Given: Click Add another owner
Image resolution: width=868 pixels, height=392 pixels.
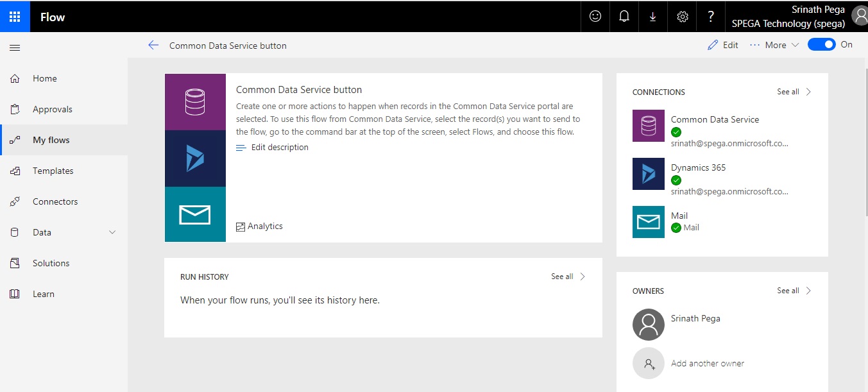Looking at the screenshot, I should coord(707,363).
